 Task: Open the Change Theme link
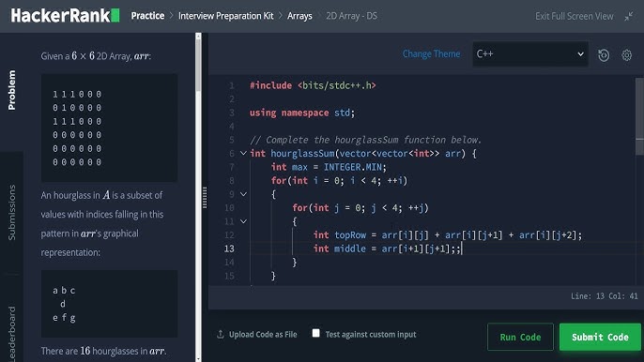pyautogui.click(x=431, y=53)
